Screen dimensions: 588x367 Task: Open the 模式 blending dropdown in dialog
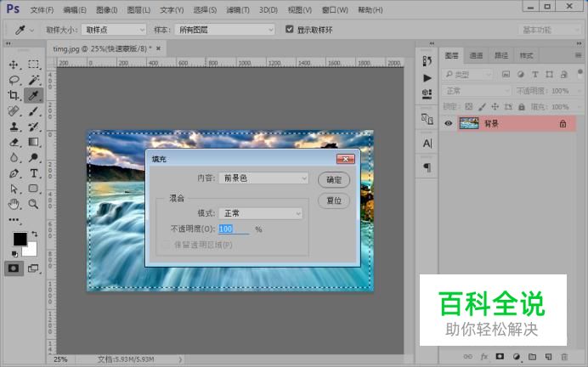click(x=261, y=213)
